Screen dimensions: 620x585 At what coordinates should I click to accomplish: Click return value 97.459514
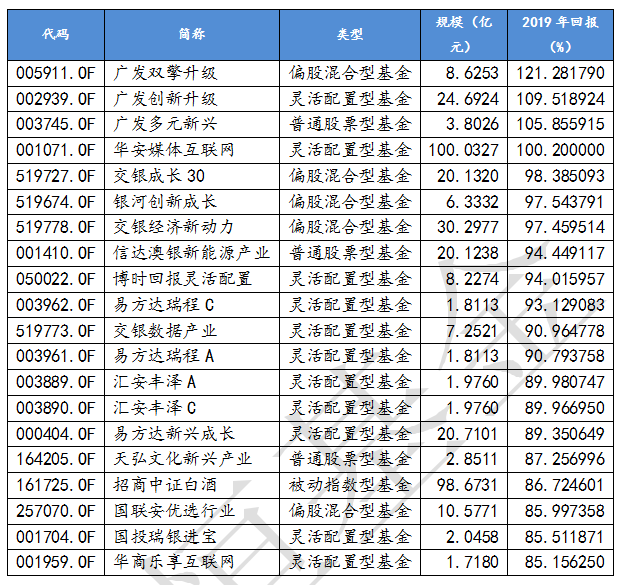pyautogui.click(x=565, y=227)
